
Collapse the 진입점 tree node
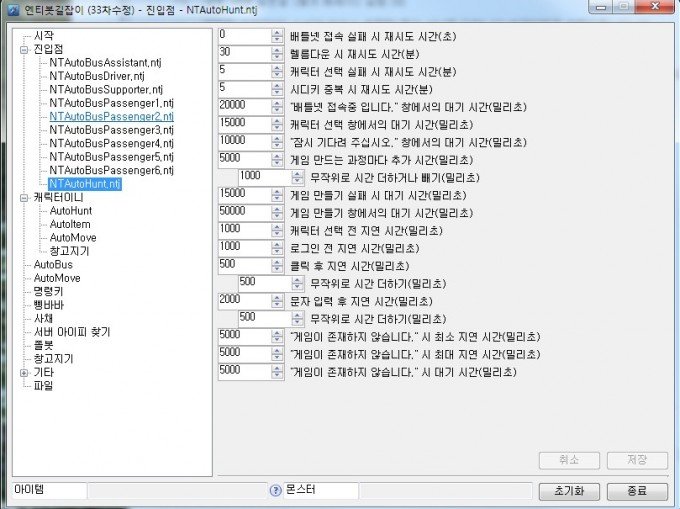24,49
